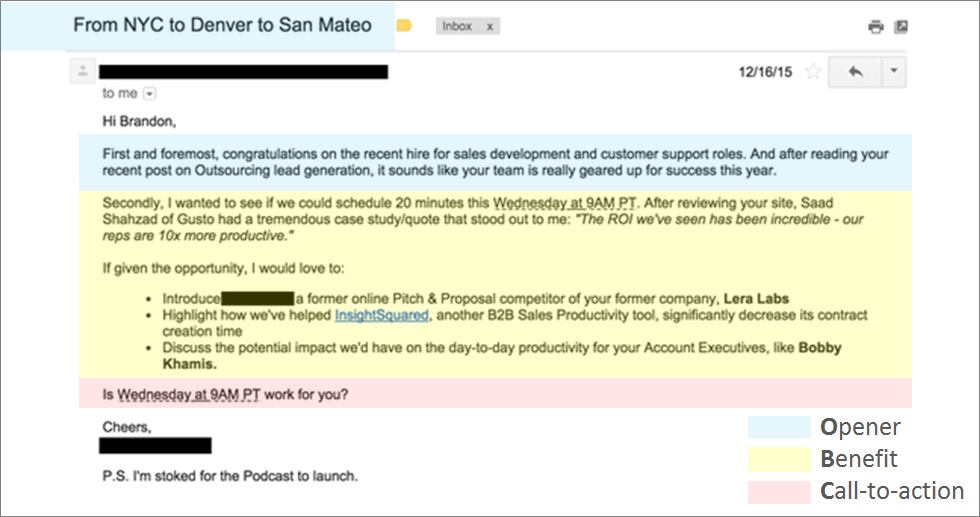Click the yellow Benefit legend swatch
The width and height of the screenshot is (980, 517).
pos(779,459)
